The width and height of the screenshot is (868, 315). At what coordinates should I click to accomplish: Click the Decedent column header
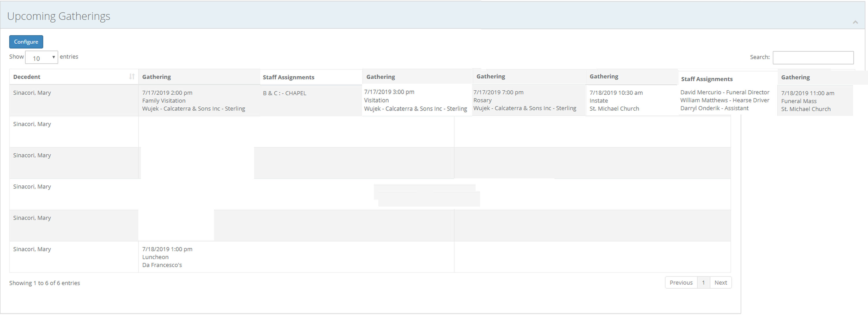(27, 76)
